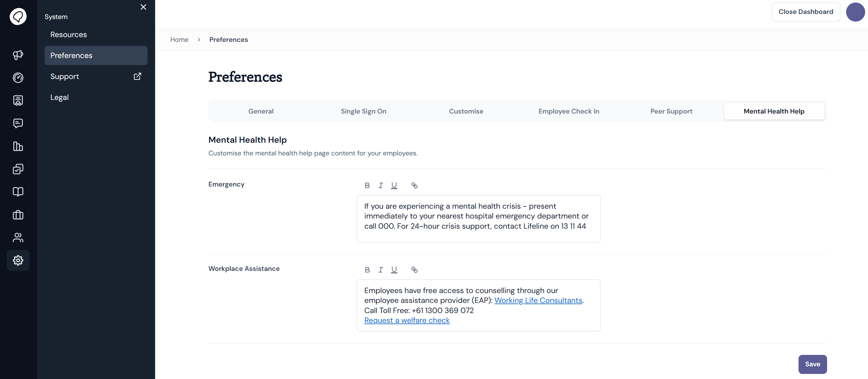The width and height of the screenshot is (868, 379).
Task: Click the briefcase sidebar icon
Action: coord(18,215)
